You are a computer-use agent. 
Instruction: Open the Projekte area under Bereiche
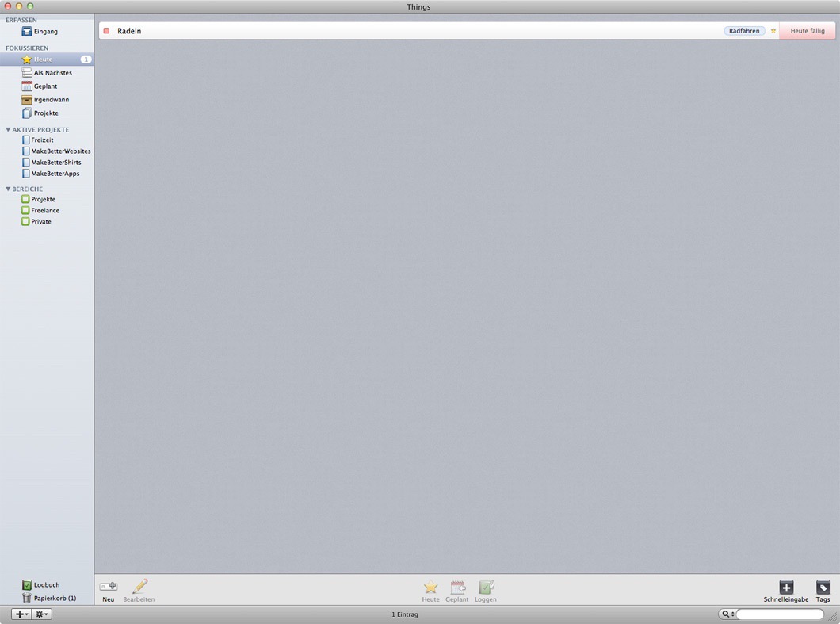pos(39,199)
